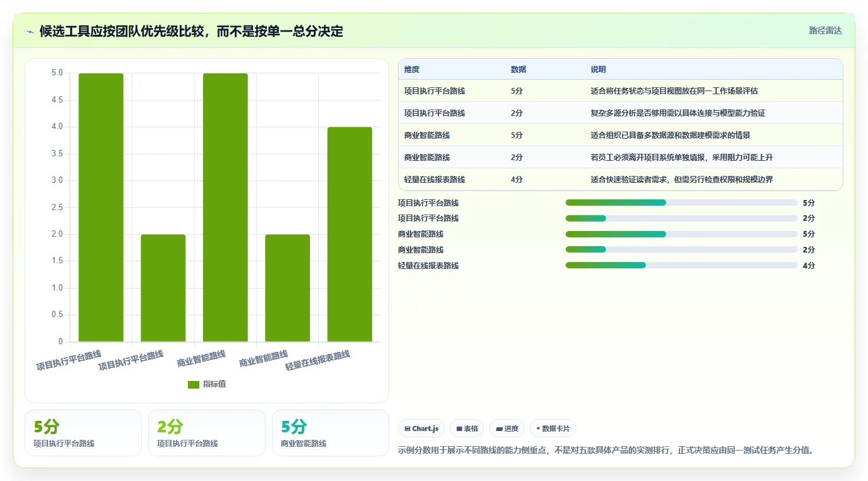
Task: Click the 0.5 y-axis tick label
Action: 57,315
